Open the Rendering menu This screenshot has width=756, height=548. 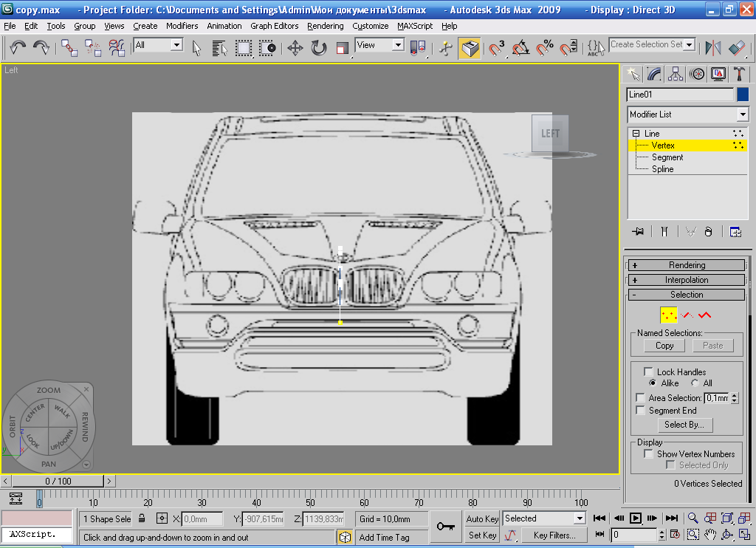[x=326, y=26]
